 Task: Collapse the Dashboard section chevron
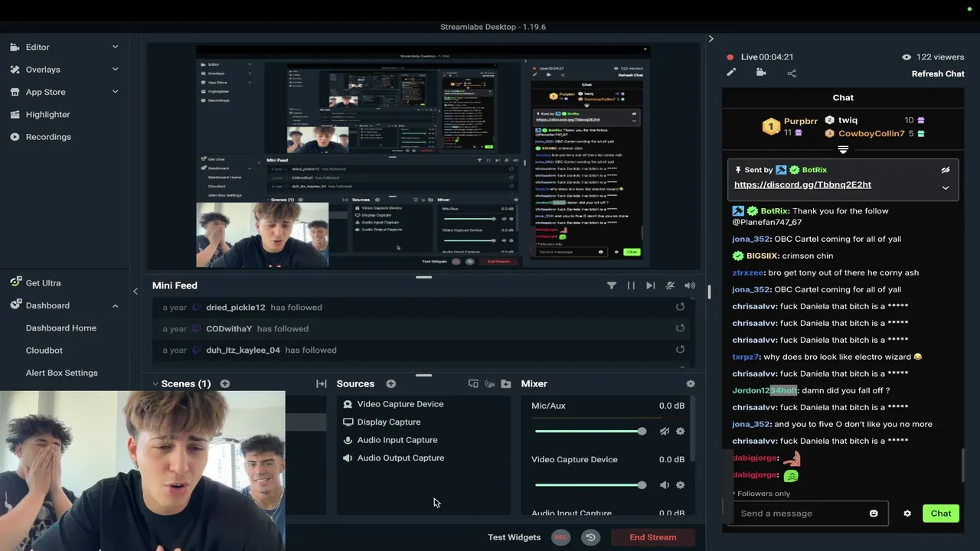[116, 305]
